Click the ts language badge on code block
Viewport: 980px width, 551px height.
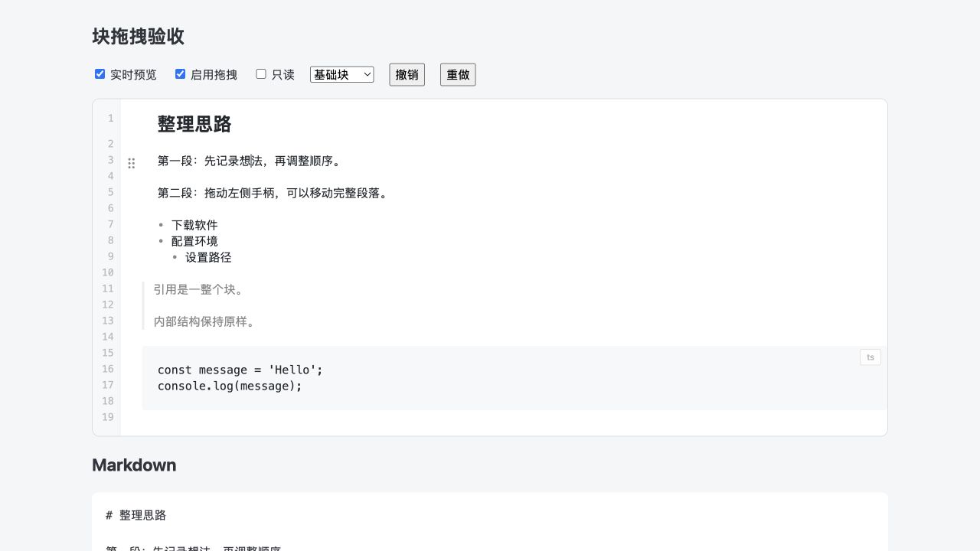click(871, 357)
